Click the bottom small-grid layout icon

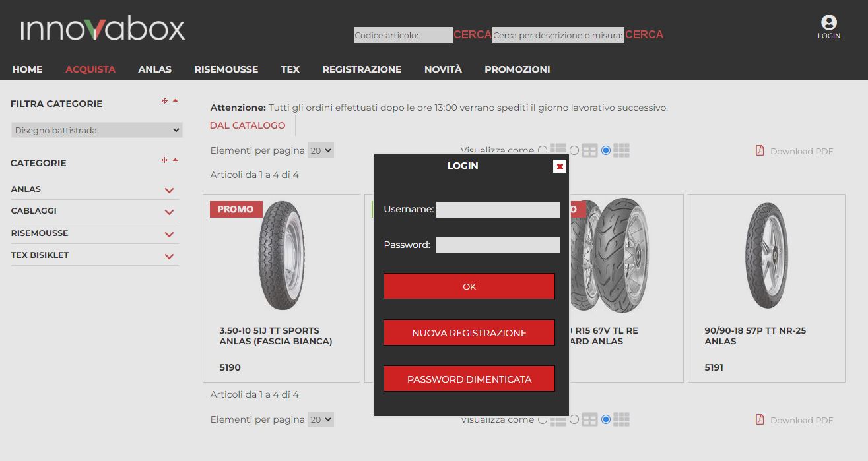pos(621,419)
